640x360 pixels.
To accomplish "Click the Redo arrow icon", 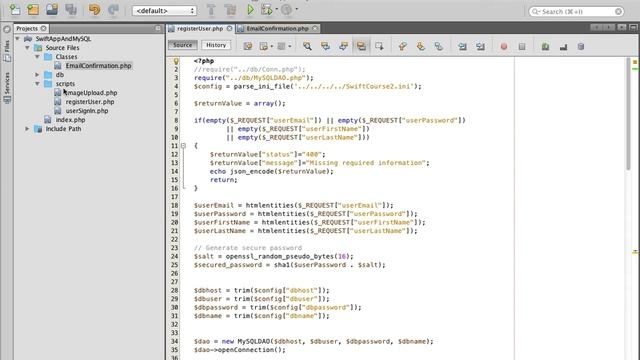I will [113, 9].
